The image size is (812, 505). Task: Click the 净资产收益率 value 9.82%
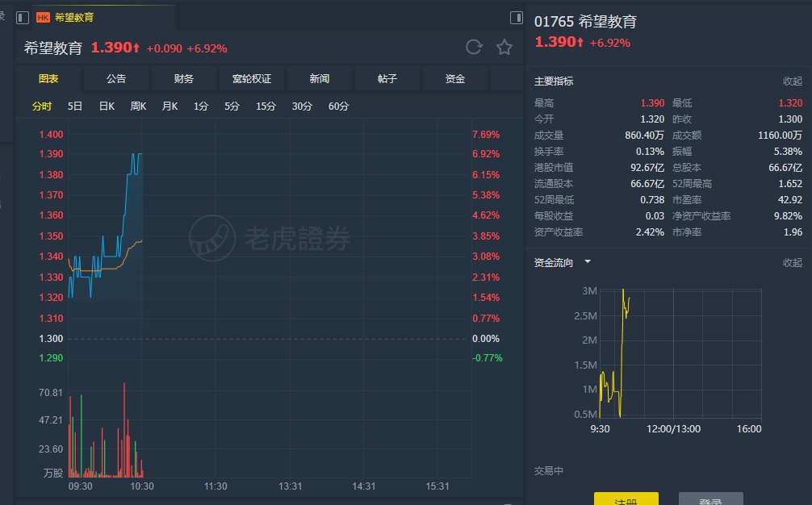click(x=788, y=215)
